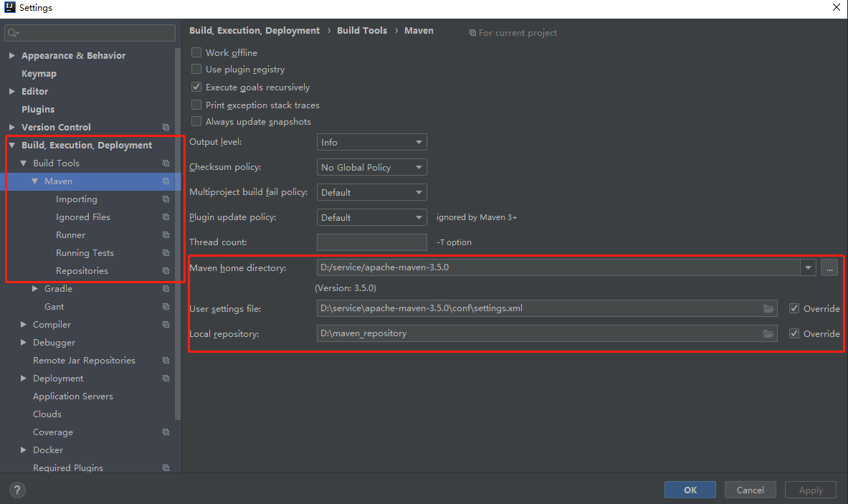Click project-level icon beside Running Tests
Image resolution: width=848 pixels, height=504 pixels.
166,252
